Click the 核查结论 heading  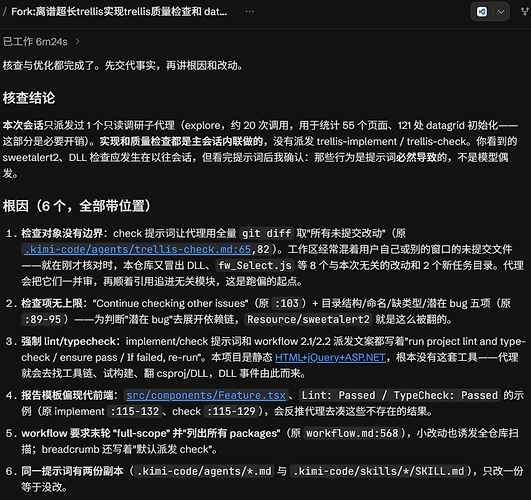(29, 98)
